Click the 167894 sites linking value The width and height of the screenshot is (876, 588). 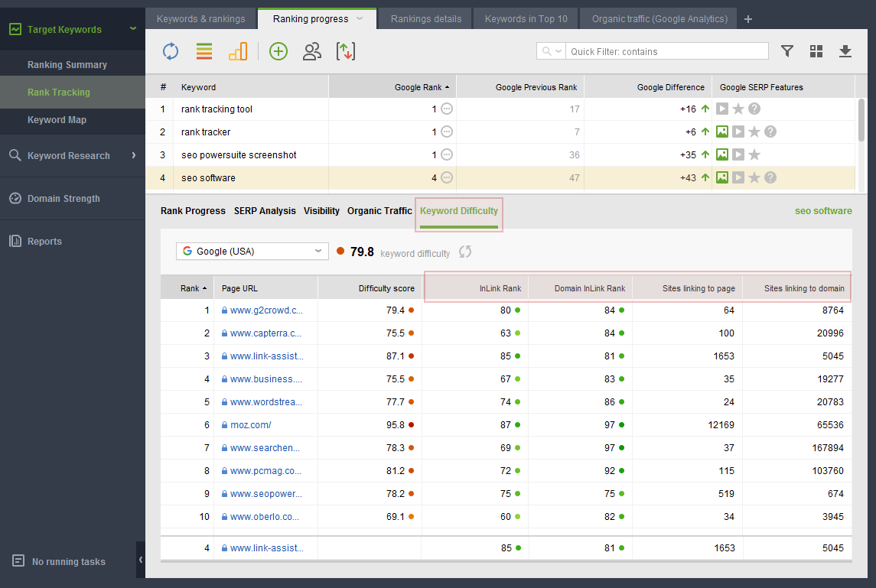827,448
